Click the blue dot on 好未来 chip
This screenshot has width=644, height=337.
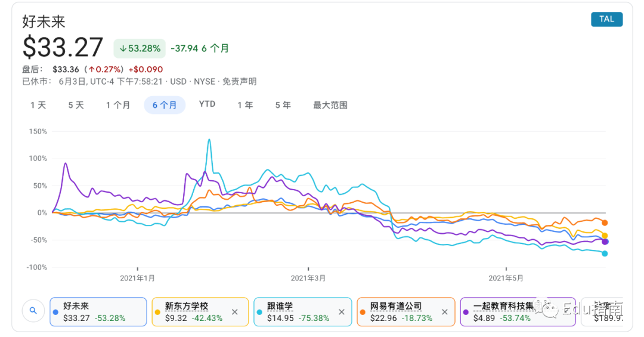[55, 312]
